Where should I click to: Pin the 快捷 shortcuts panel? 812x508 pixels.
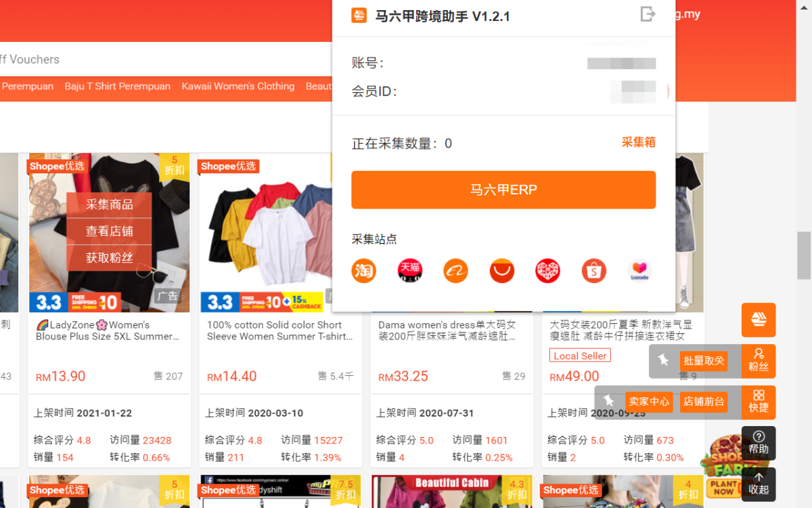click(609, 401)
